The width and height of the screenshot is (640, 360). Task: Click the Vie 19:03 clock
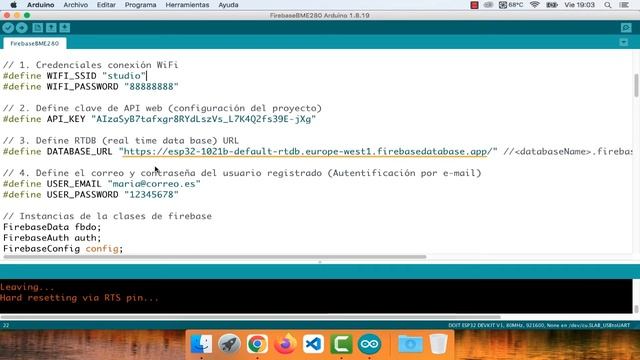[580, 5]
